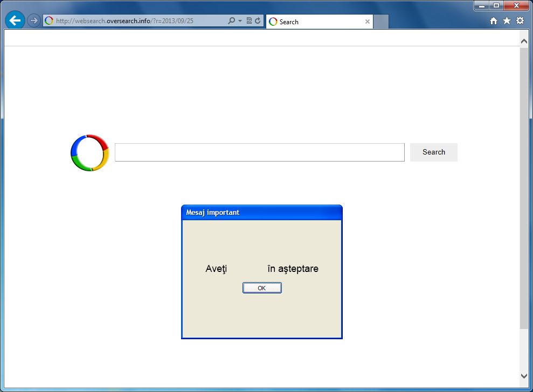Open the address bar autocomplete dropdown arrow

pos(240,20)
